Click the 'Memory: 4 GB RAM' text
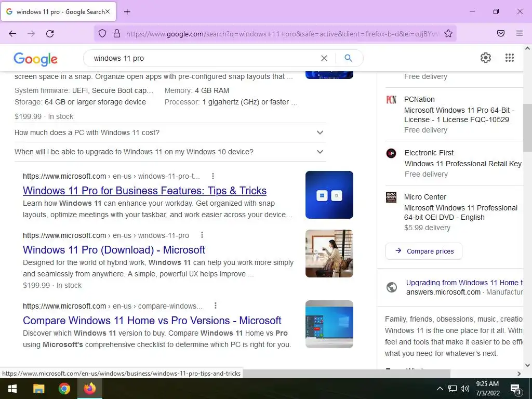The image size is (532, 399). click(197, 90)
